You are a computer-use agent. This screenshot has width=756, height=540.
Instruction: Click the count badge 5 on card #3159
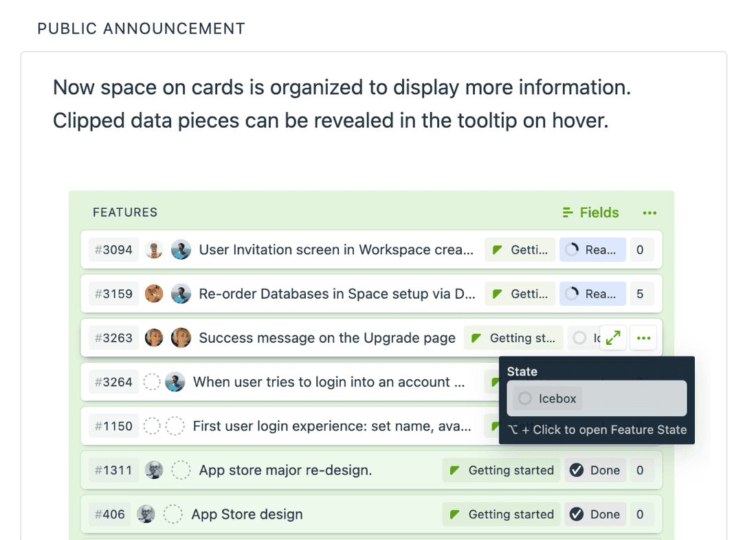coord(640,294)
